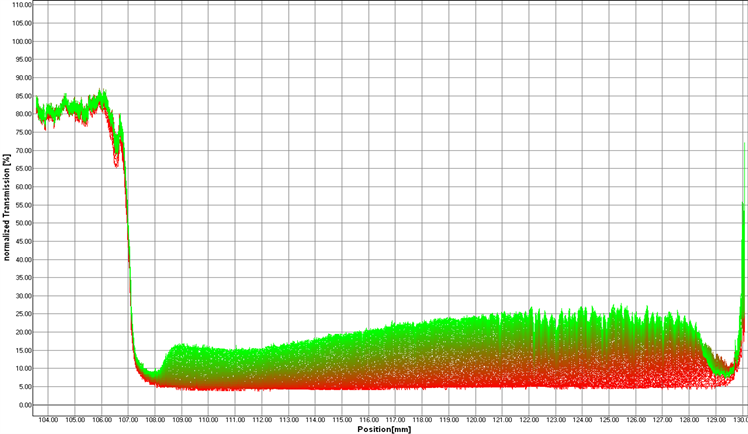Viewport: 748px width, 434px height.
Task: Click the 100.00 tick on the vertical axis
Action: [22, 41]
